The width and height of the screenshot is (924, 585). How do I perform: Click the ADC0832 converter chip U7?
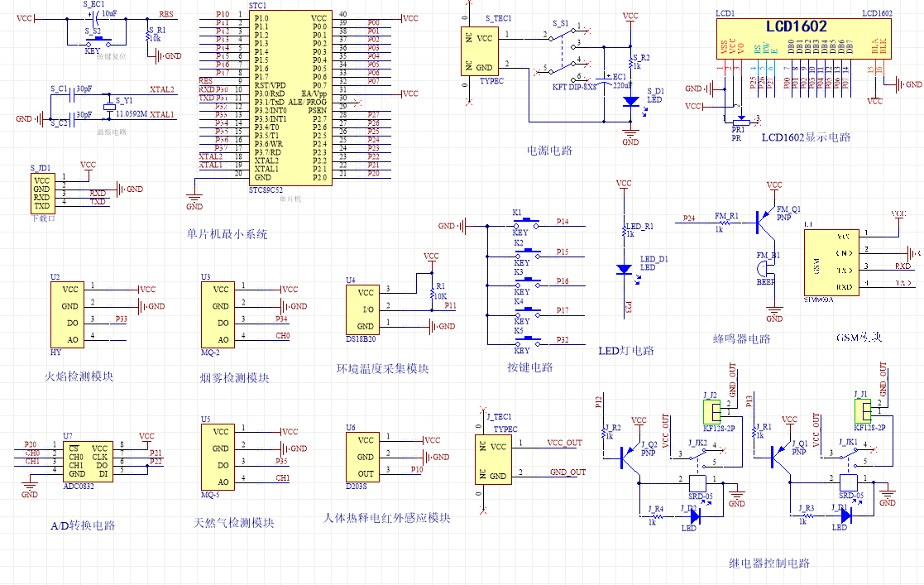(x=87, y=462)
